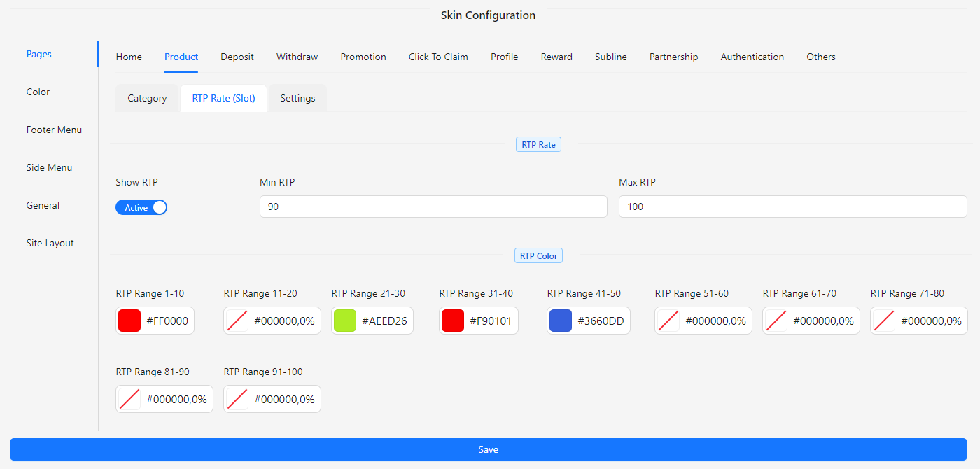Screen dimensions: 980x469
Task: Click green swatch for RTP Range 21-30
Action: [x=345, y=321]
